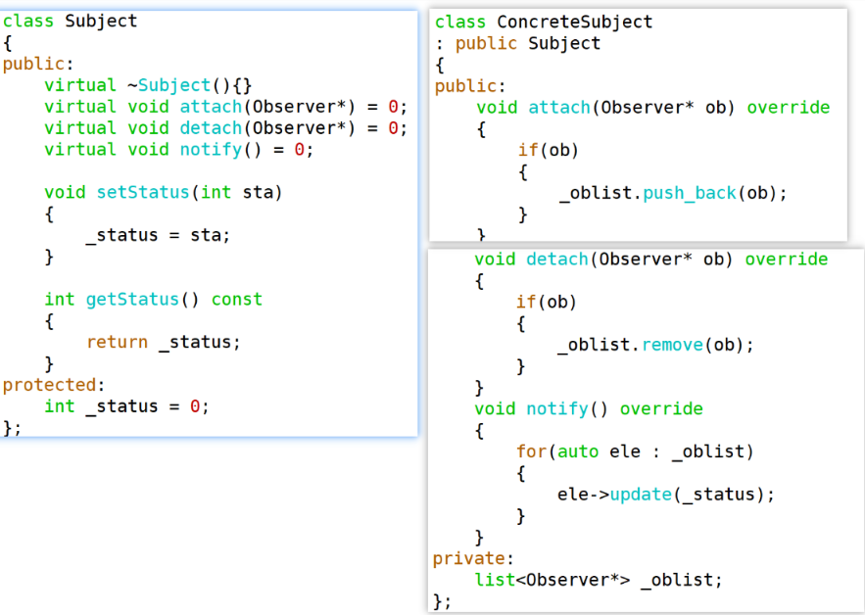Click the 'list<Observer*> _oblist;' declaration
This screenshot has height=616, width=865.
click(x=599, y=580)
